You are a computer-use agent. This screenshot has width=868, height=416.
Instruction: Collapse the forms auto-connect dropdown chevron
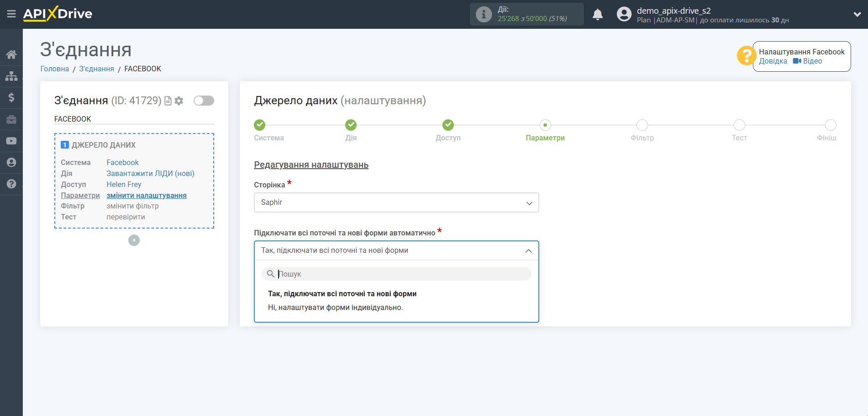pyautogui.click(x=528, y=251)
